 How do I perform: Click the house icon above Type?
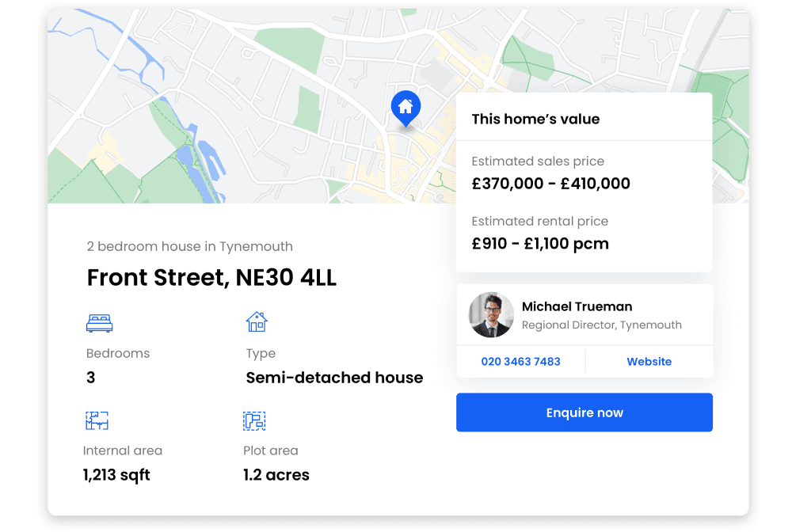(x=257, y=321)
